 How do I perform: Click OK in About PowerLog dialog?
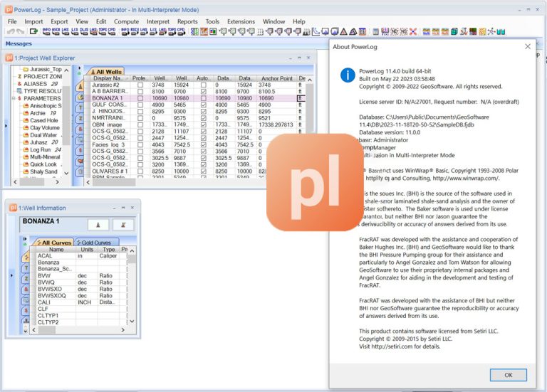click(509, 375)
